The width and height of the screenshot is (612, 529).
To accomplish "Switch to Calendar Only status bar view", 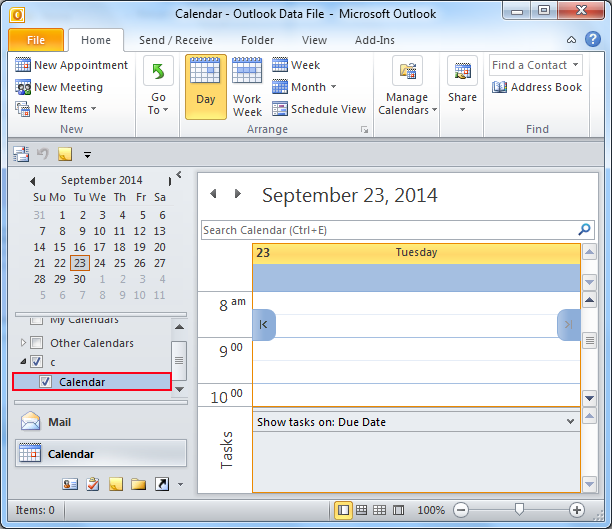I will coord(380,510).
